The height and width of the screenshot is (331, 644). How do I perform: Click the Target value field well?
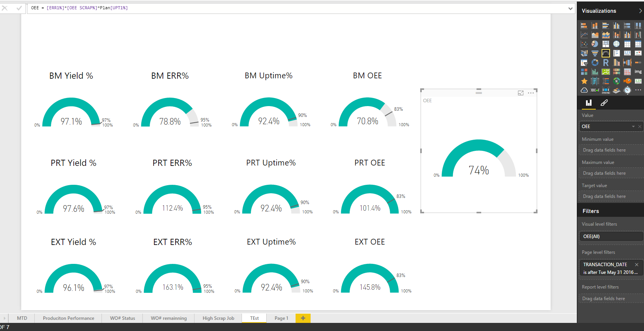coord(611,196)
